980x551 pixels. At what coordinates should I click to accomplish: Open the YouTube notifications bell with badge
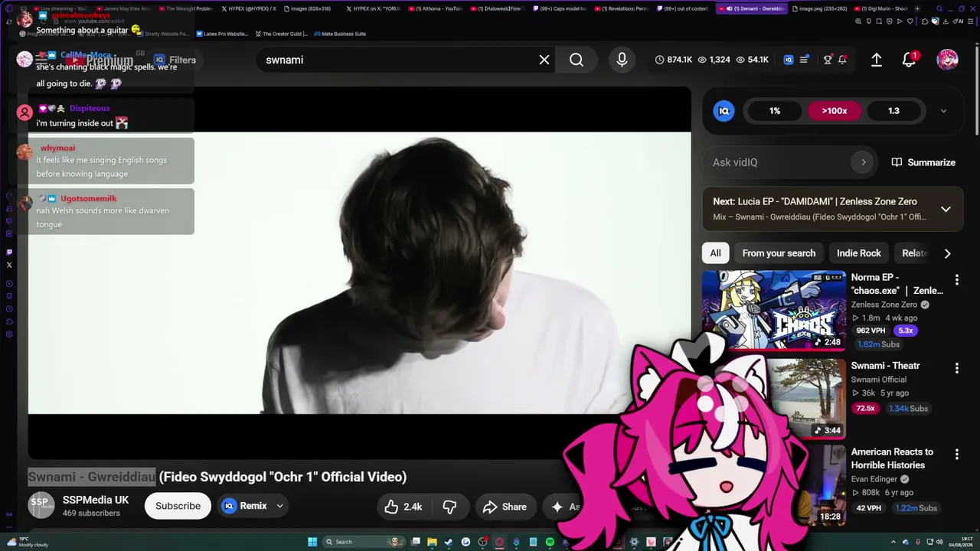click(x=910, y=60)
